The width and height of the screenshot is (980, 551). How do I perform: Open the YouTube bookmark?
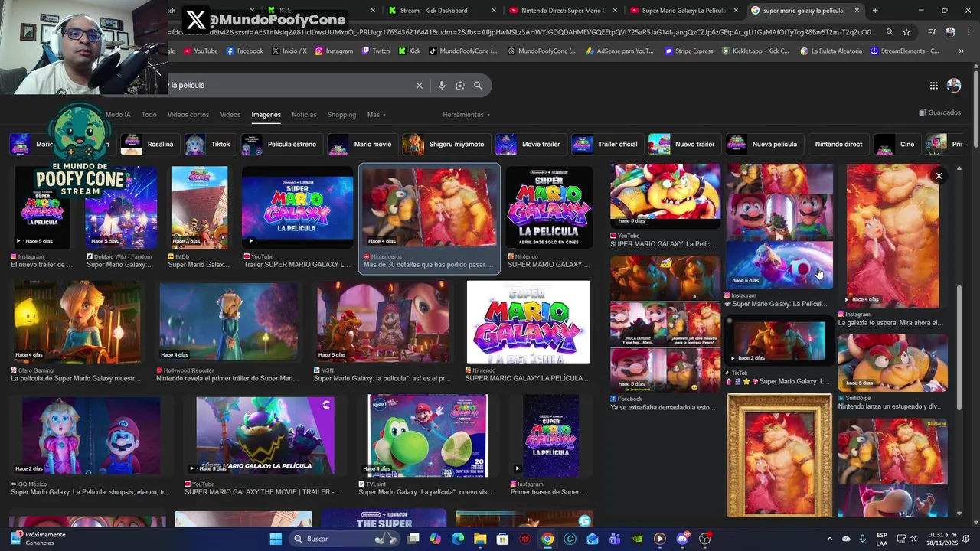[201, 51]
